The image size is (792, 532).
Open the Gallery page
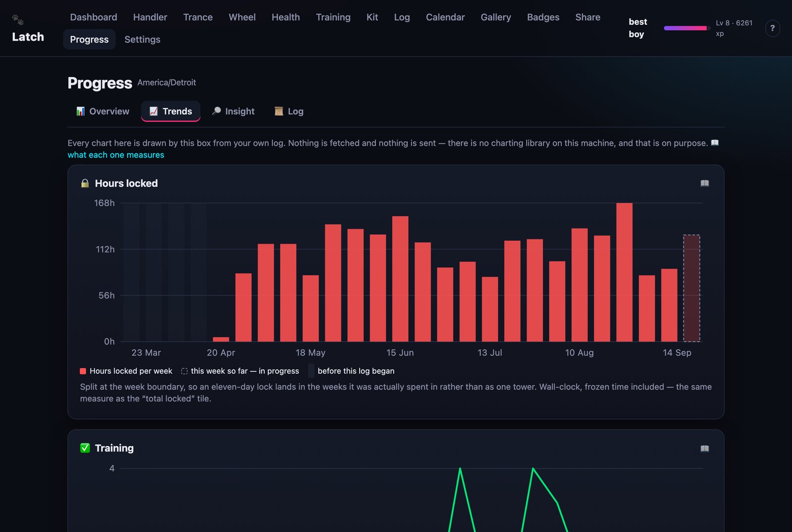point(495,17)
